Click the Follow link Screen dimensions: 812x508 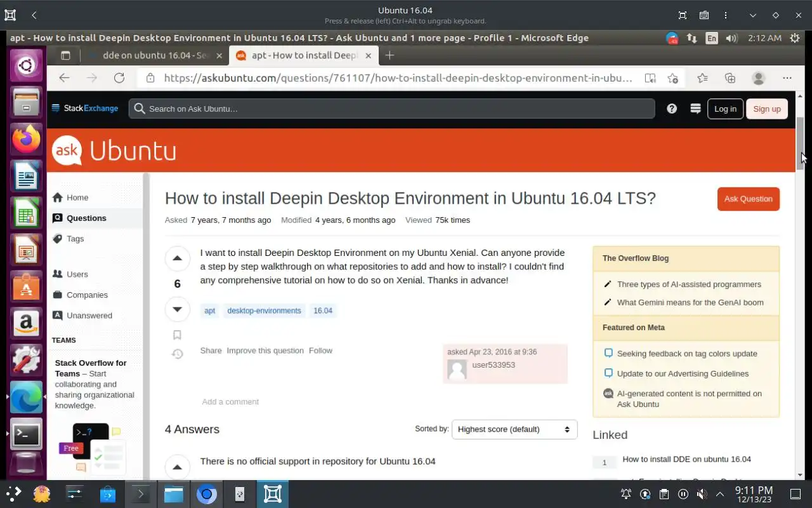(x=320, y=351)
